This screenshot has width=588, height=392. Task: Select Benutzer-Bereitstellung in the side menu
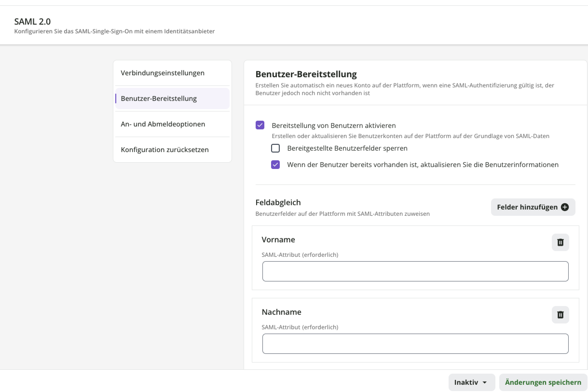tap(159, 98)
